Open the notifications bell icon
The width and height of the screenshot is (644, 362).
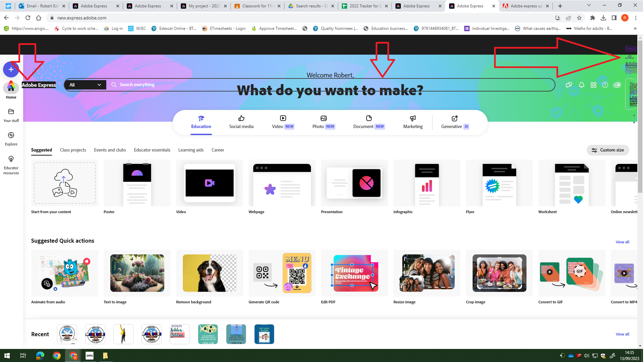coord(581,85)
